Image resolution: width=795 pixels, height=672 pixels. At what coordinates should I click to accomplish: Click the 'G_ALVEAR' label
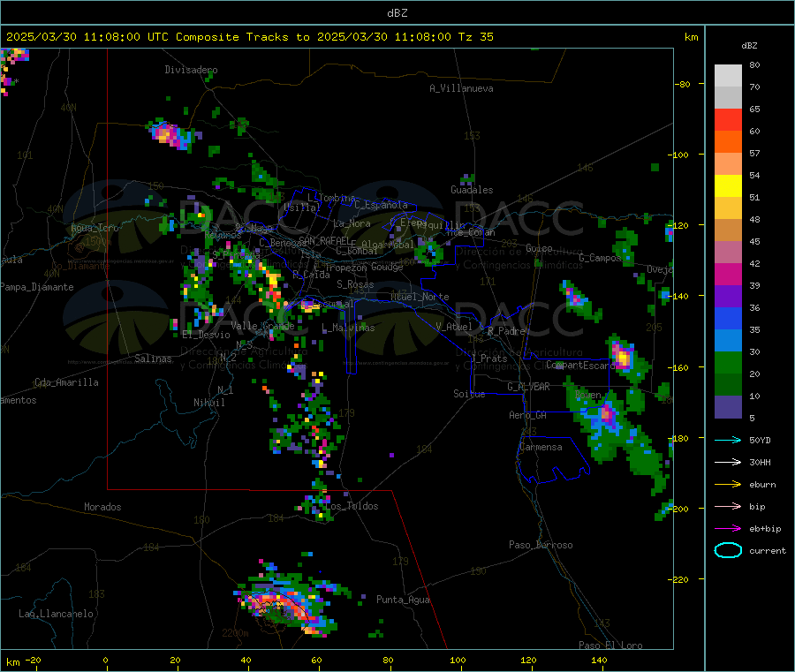pos(528,387)
